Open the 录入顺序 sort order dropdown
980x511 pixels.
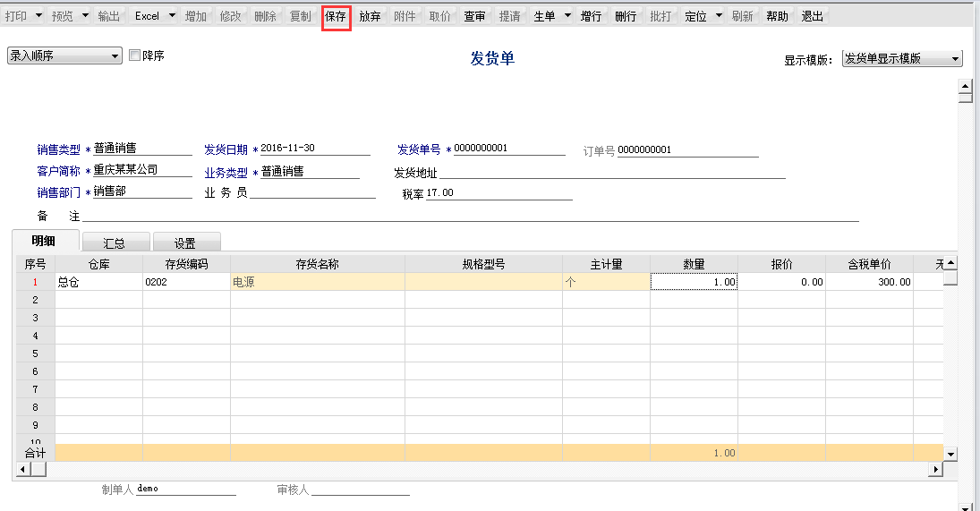click(115, 56)
